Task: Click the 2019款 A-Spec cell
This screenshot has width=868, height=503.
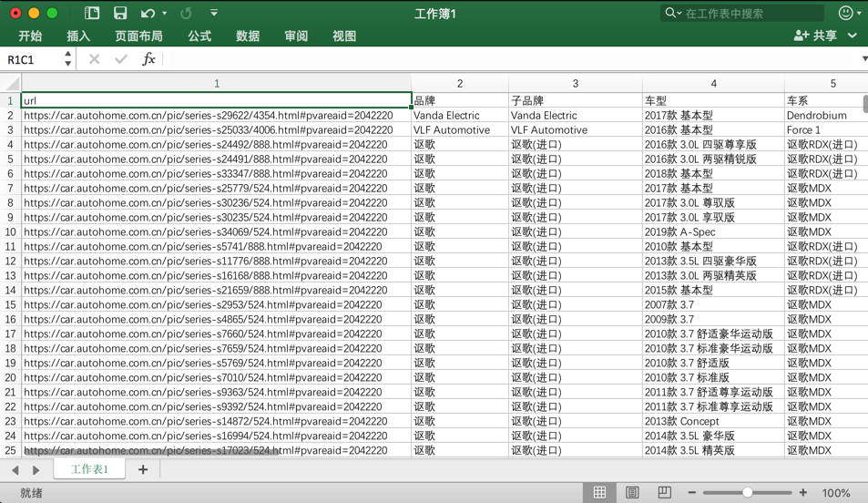Action: point(713,232)
